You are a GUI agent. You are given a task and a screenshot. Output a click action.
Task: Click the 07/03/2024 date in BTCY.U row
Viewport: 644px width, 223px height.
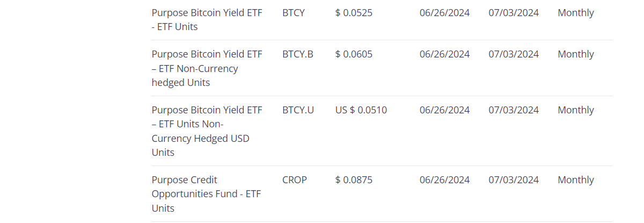pyautogui.click(x=514, y=110)
